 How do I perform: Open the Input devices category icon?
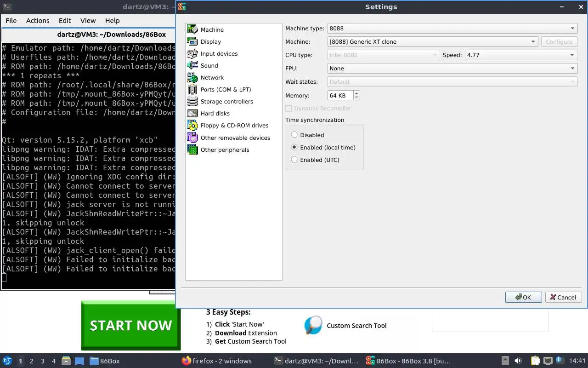coord(192,53)
